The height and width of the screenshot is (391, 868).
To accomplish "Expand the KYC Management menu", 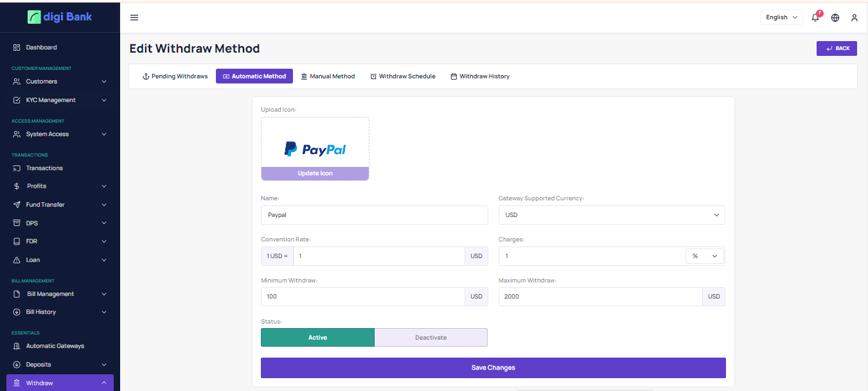I will [59, 100].
